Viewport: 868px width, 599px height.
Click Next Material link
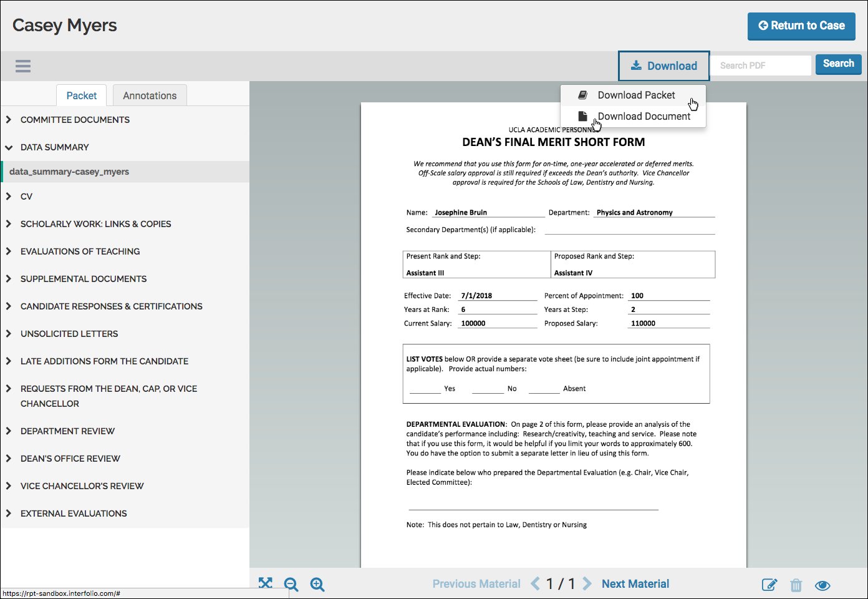click(635, 584)
